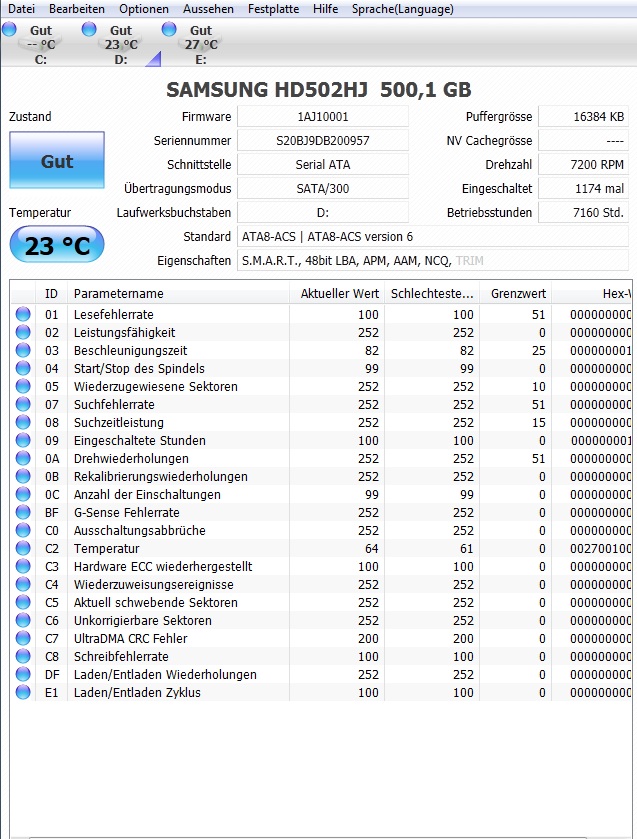Click status orb for Unkorrigierbare Sektoren
Screen dimensions: 637x839
pyautogui.click(x=23, y=620)
